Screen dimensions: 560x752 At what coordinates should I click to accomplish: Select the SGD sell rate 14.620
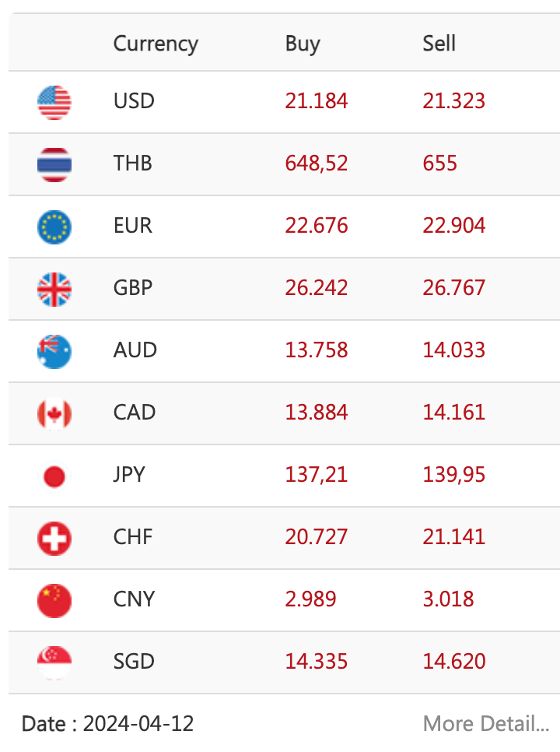point(454,662)
